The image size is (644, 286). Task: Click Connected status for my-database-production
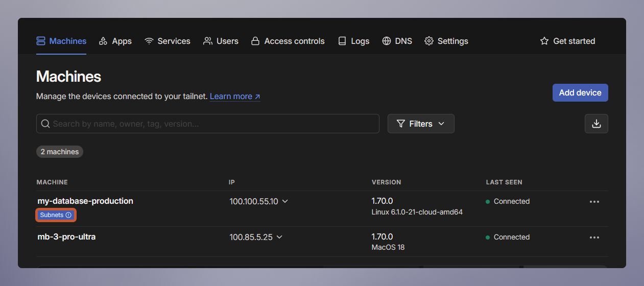click(508, 201)
